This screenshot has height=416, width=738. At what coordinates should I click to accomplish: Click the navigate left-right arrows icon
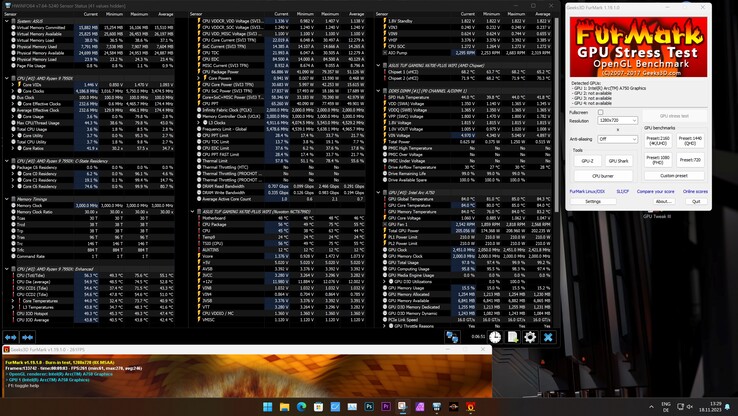(10, 337)
